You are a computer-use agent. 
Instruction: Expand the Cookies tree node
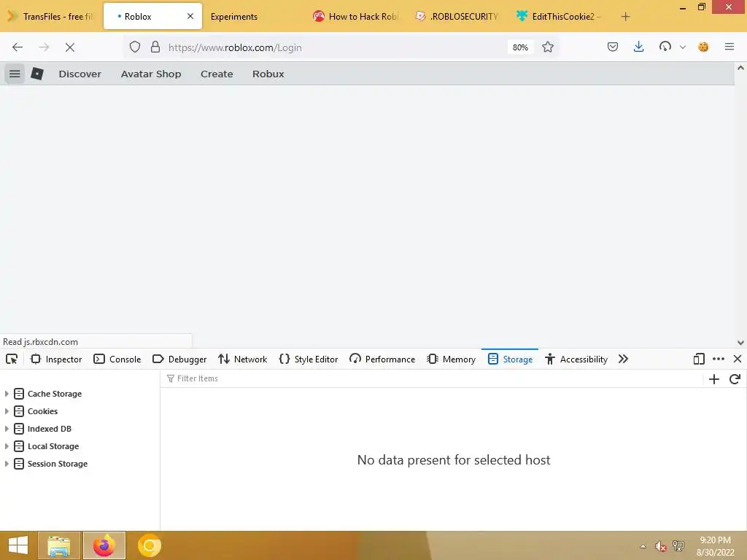pos(7,411)
